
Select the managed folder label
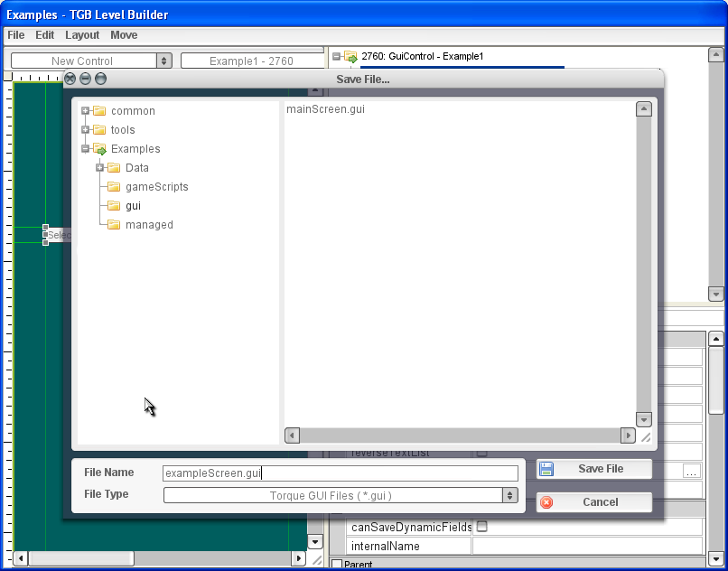coord(150,224)
